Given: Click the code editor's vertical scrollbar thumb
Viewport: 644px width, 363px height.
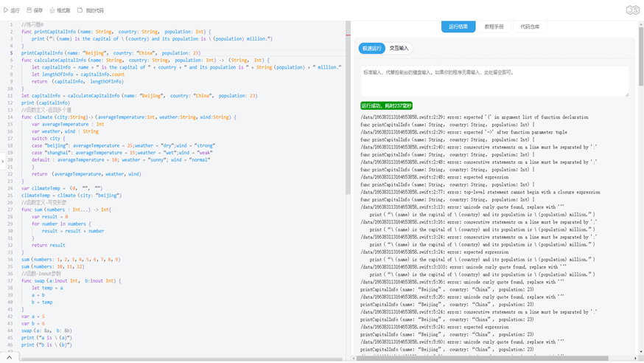Looking at the screenshot, I should [349, 108].
